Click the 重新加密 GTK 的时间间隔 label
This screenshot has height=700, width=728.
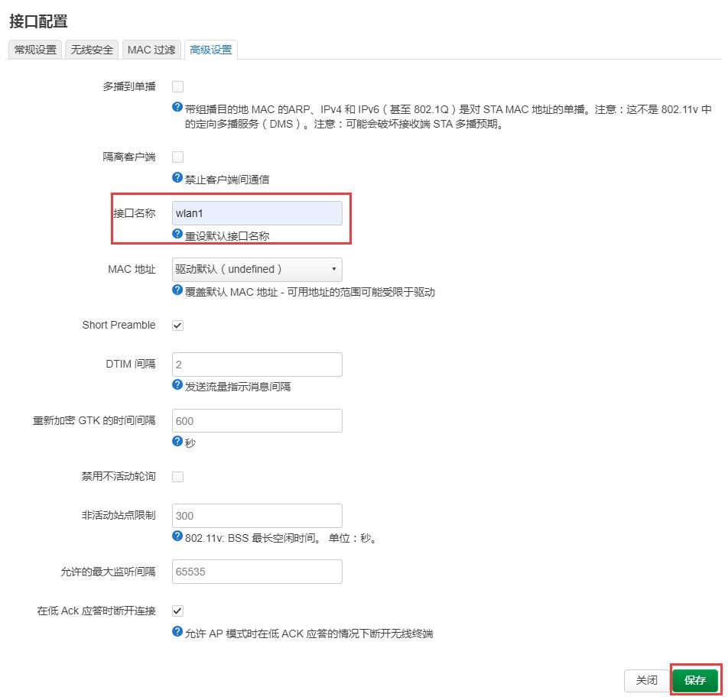point(94,421)
